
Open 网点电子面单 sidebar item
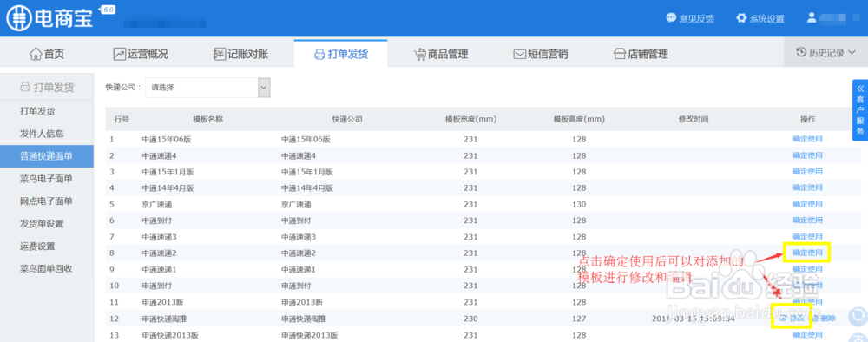(x=47, y=201)
